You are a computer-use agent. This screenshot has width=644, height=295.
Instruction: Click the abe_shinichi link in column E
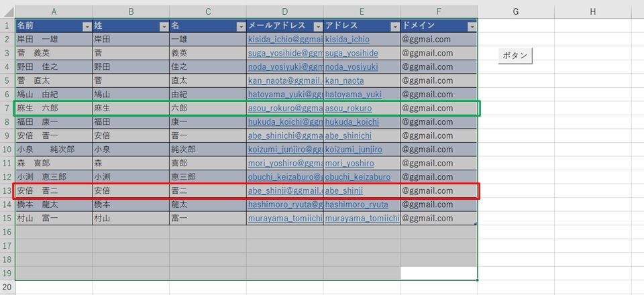click(x=348, y=136)
